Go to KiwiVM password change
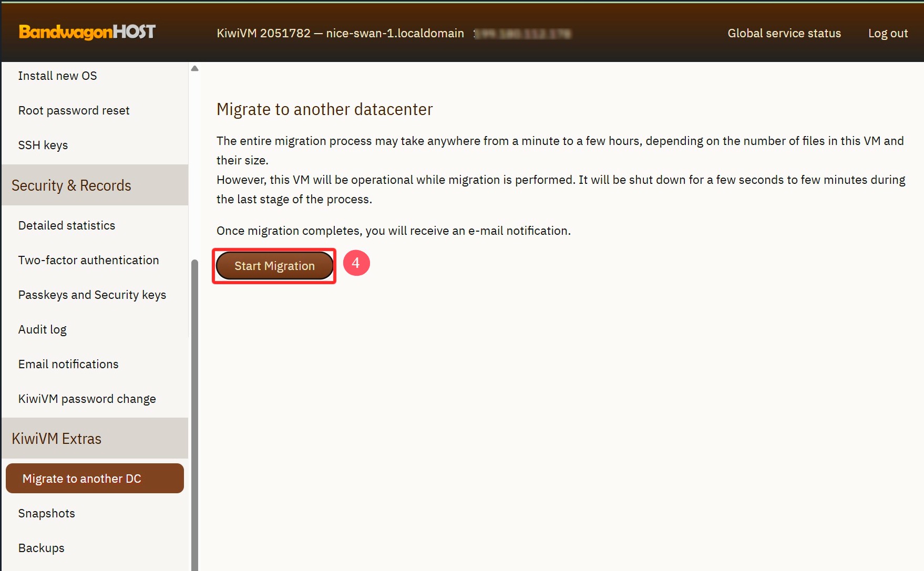The image size is (924, 571). point(87,399)
